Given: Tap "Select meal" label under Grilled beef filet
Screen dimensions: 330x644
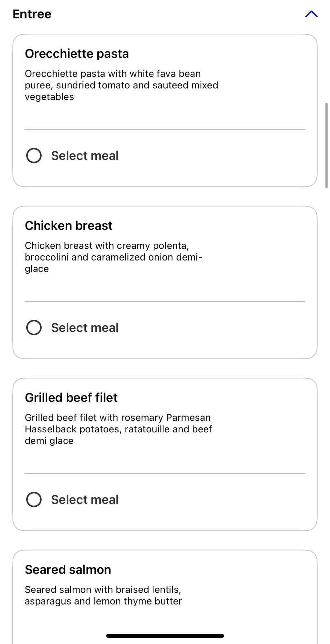Looking at the screenshot, I should pyautogui.click(x=85, y=499).
